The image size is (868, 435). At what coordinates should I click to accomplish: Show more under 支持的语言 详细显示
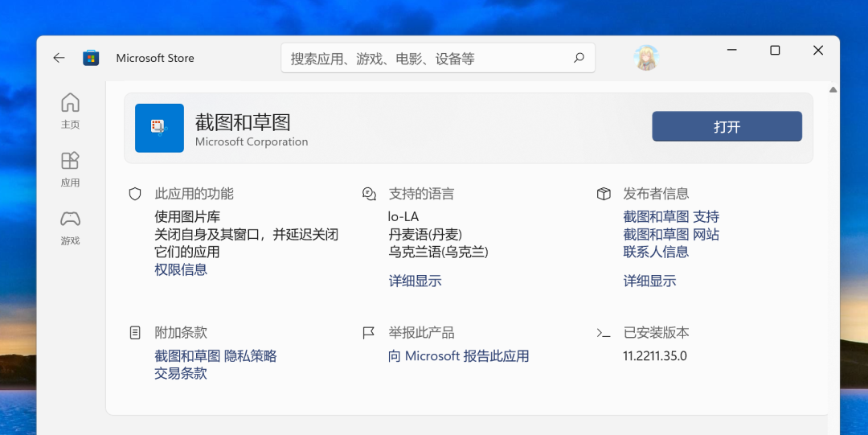(416, 281)
